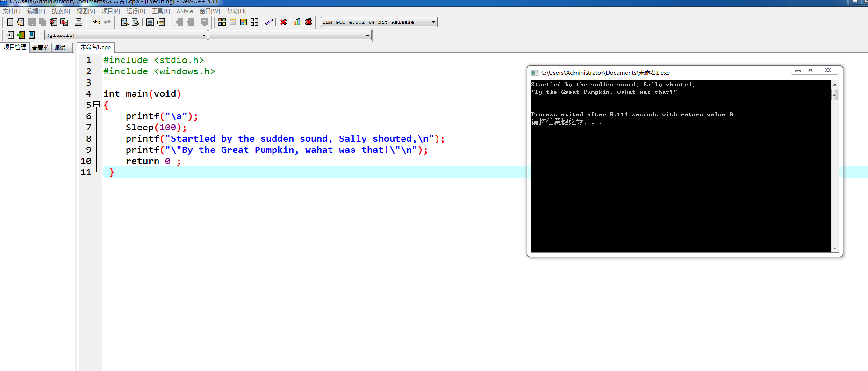868x371 pixels.
Task: Open the 视图[V] menu
Action: click(86, 11)
